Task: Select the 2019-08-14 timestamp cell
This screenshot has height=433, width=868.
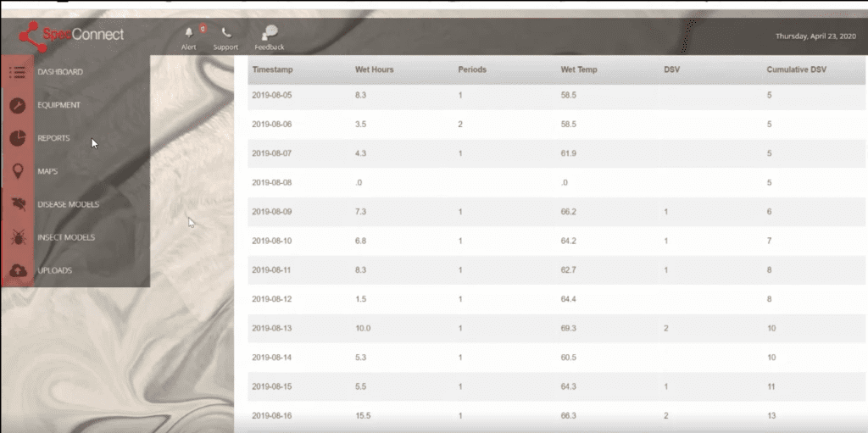Action: [x=272, y=357]
